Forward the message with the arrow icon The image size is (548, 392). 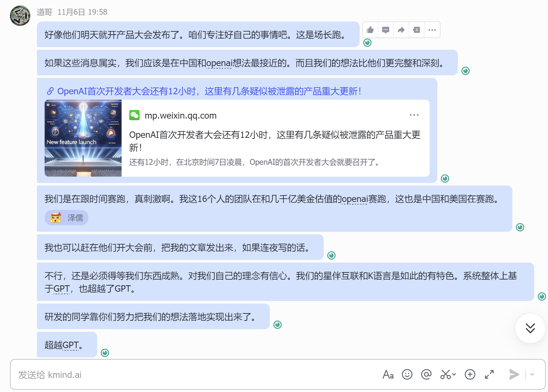401,30
